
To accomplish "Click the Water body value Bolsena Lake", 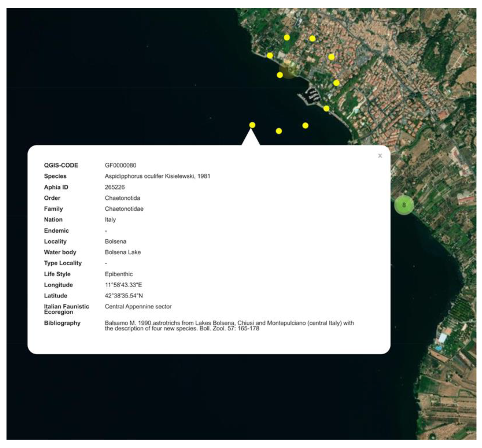I will [x=123, y=252].
